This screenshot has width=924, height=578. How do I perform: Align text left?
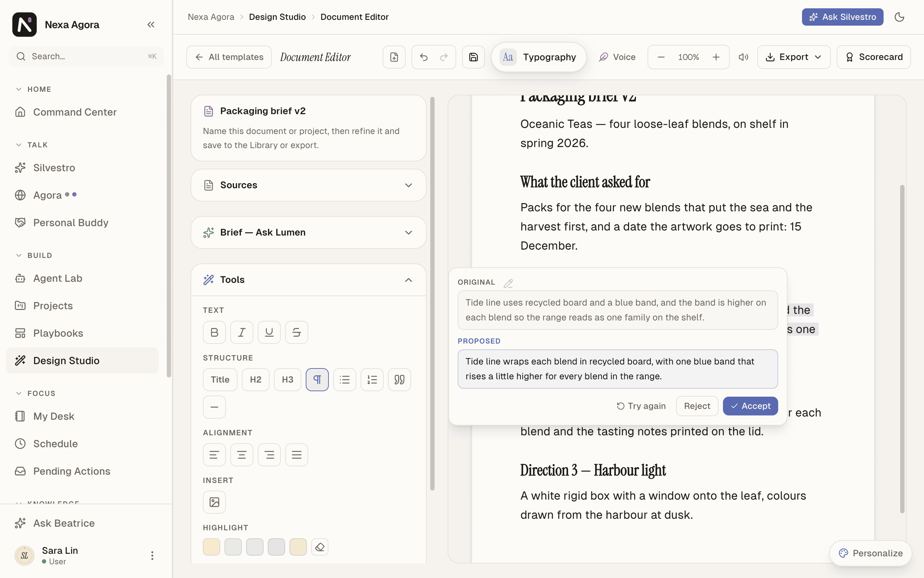pos(214,454)
